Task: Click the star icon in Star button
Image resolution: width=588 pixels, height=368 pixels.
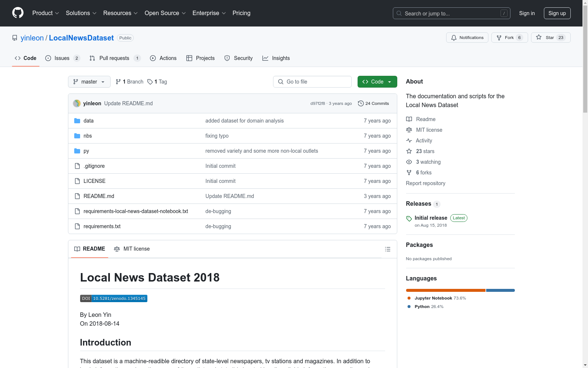Action: click(539, 37)
